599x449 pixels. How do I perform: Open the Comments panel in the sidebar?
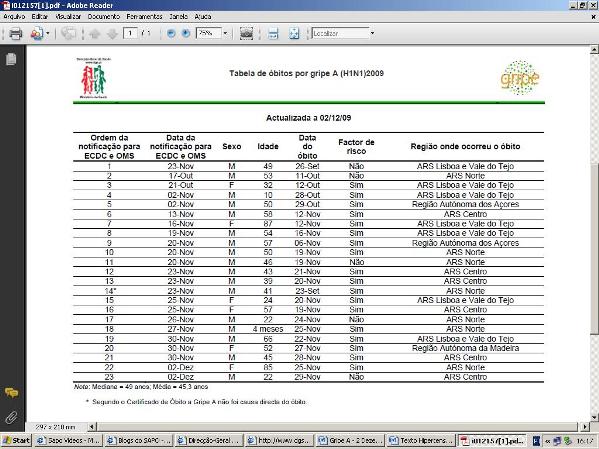click(11, 392)
